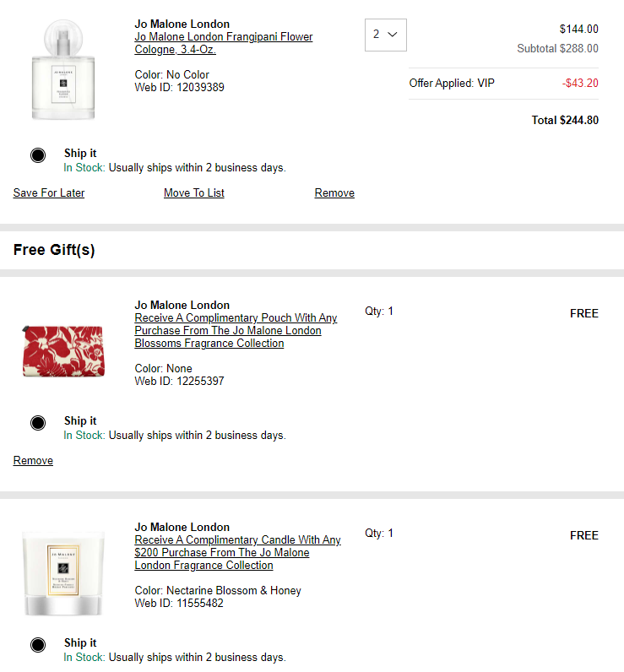
Task: Open the Complimentary Pouch offer link
Action: pos(236,330)
